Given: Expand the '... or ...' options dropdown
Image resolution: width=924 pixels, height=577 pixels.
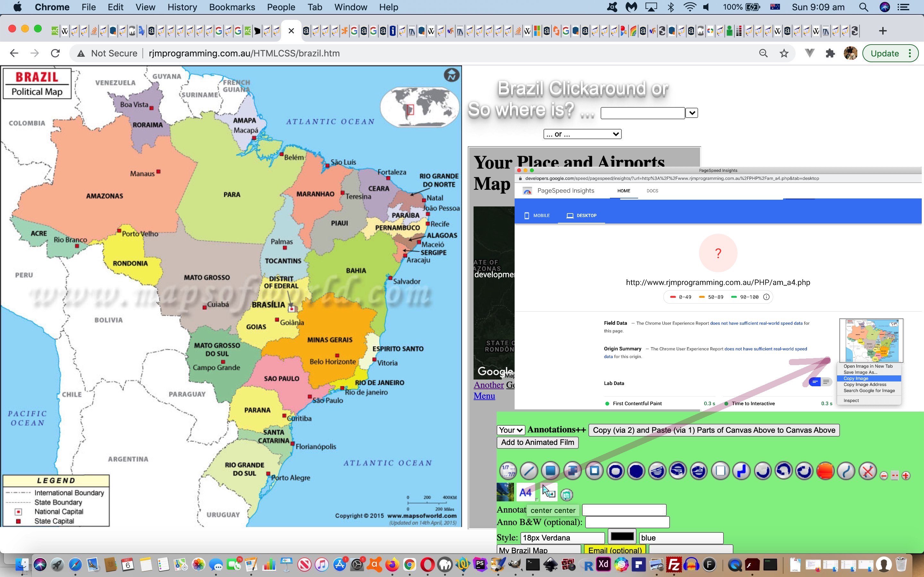Looking at the screenshot, I should (581, 134).
